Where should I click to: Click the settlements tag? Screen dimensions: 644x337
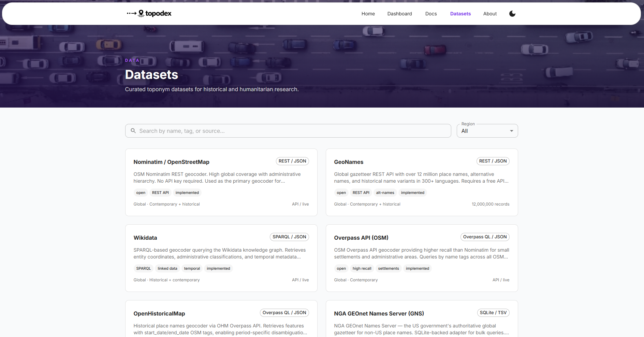click(389, 268)
